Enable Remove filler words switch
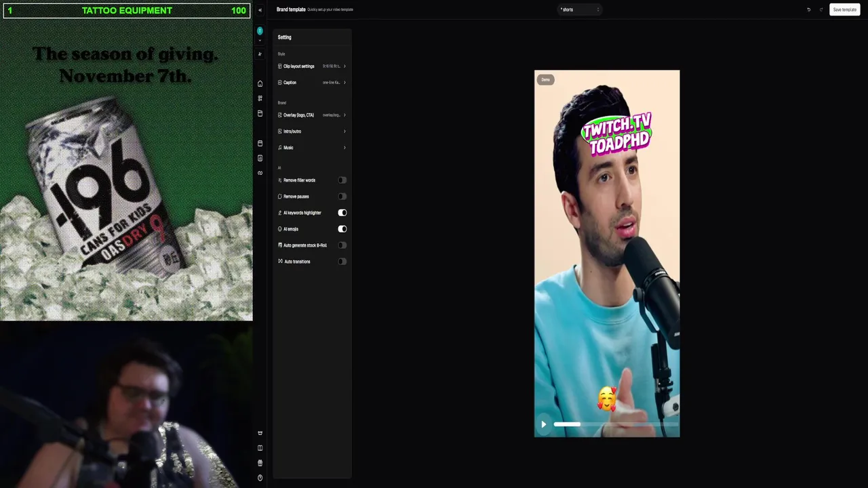 [x=342, y=180]
